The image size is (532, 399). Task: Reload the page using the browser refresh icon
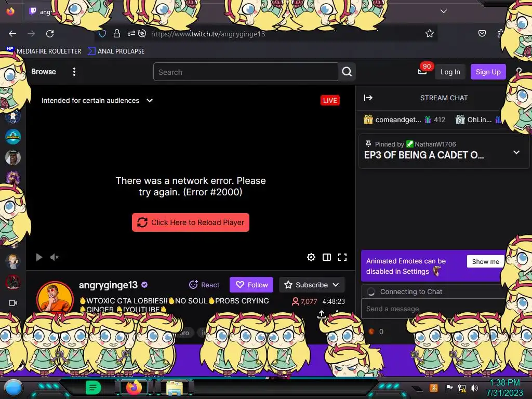50,34
